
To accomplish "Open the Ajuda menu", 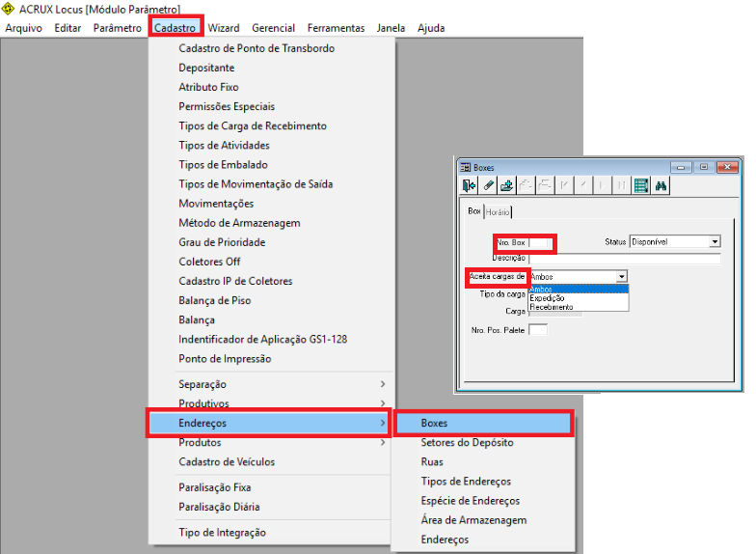I will (431, 28).
